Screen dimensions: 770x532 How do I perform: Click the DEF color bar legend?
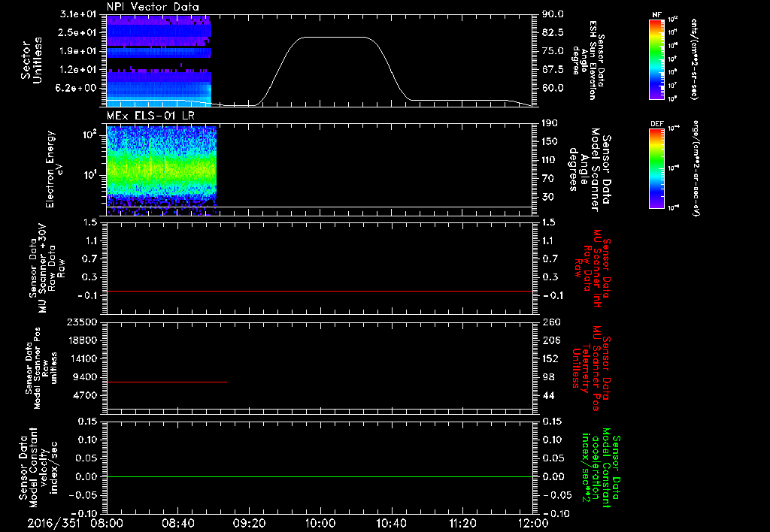[656, 168]
